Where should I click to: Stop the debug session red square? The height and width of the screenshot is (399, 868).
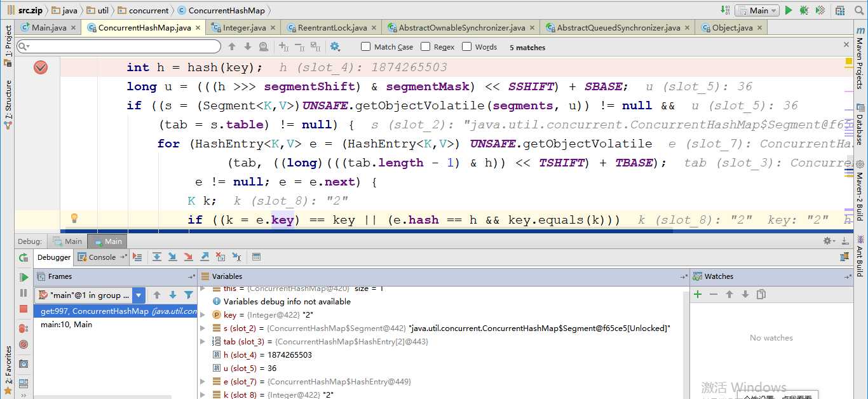tap(24, 309)
